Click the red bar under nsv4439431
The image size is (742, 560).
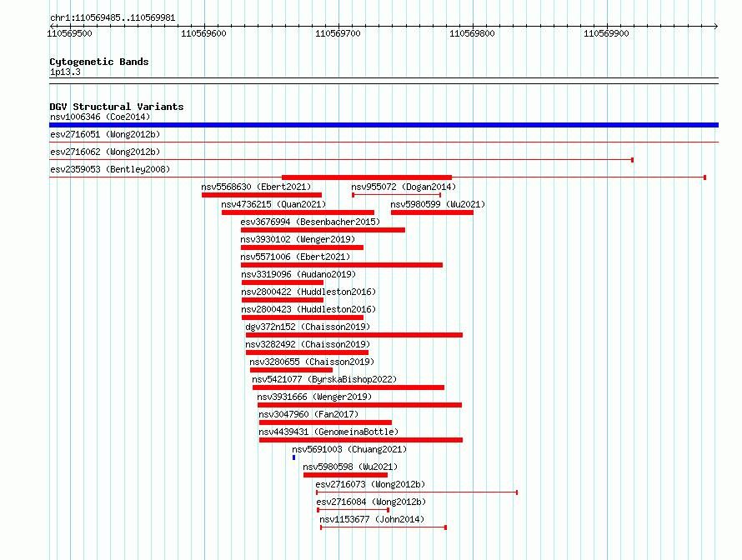(x=361, y=440)
